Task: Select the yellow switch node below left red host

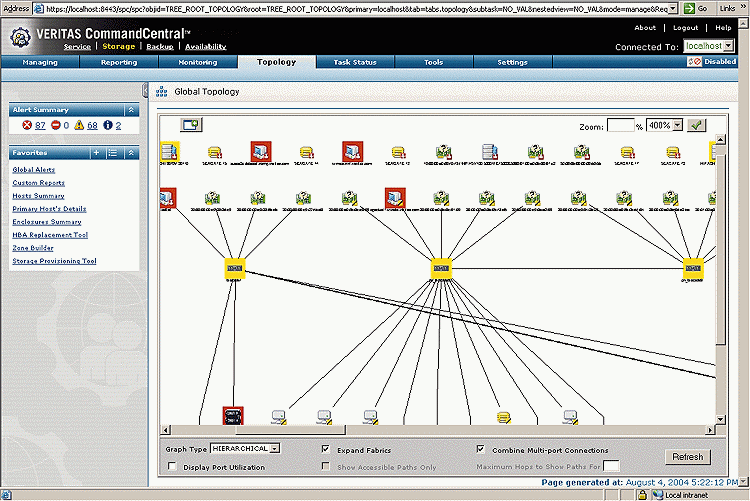Action: click(235, 268)
